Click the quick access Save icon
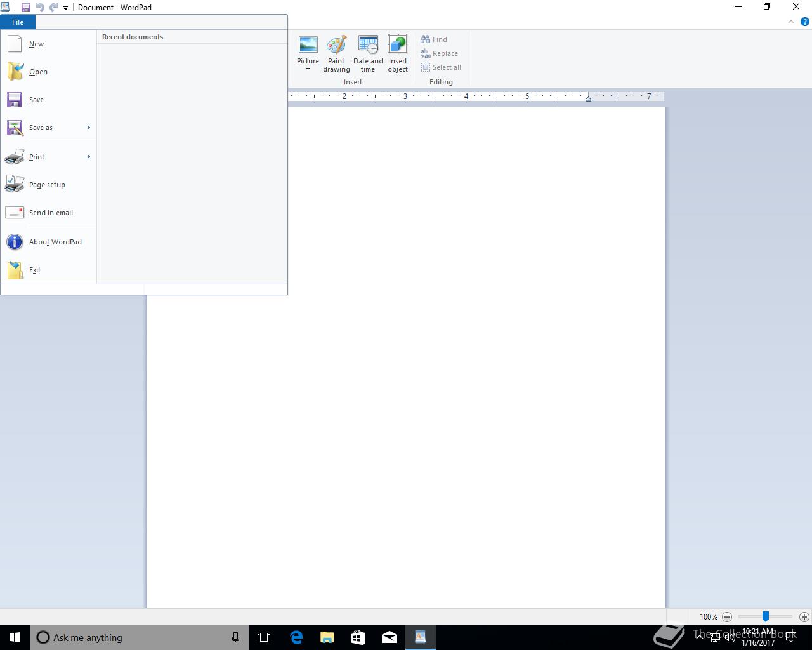Viewport: 812px width, 650px height. [x=26, y=8]
